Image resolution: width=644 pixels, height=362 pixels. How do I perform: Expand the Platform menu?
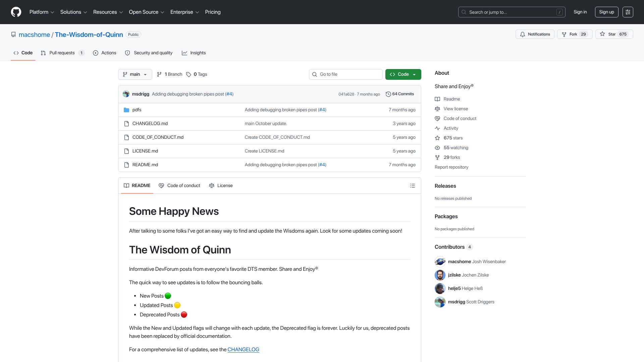click(x=42, y=12)
